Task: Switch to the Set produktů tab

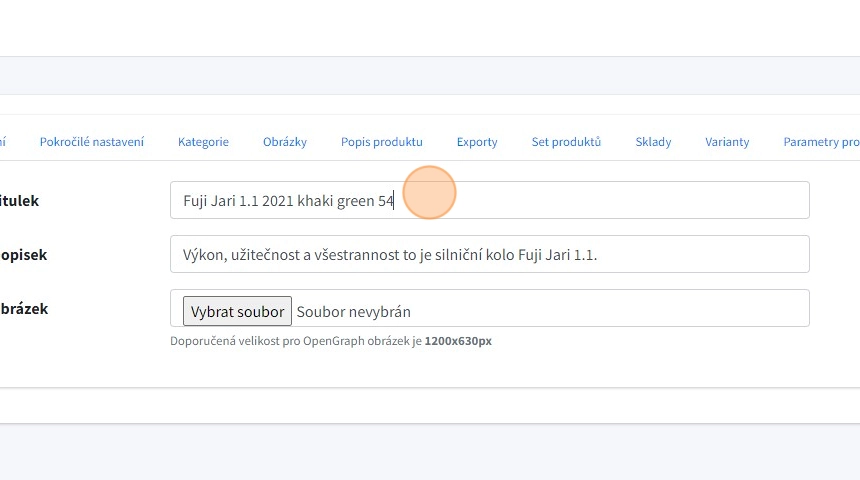Action: [566, 142]
